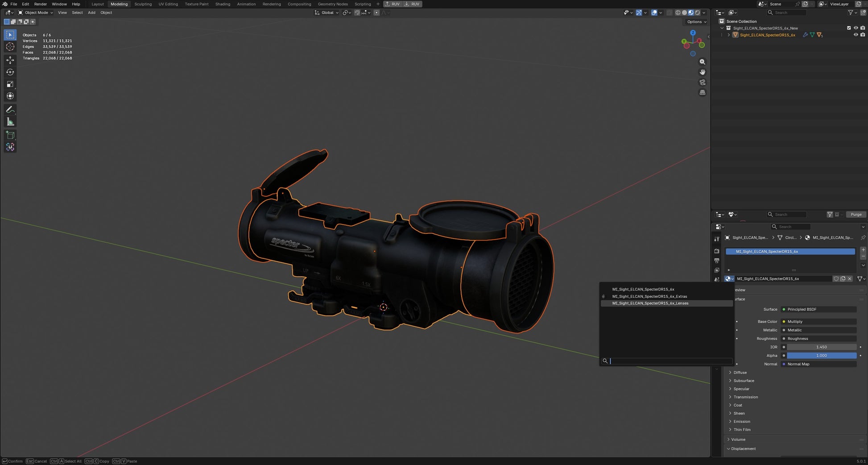Image resolution: width=868 pixels, height=465 pixels.
Task: Select the Move tool
Action: point(10,60)
